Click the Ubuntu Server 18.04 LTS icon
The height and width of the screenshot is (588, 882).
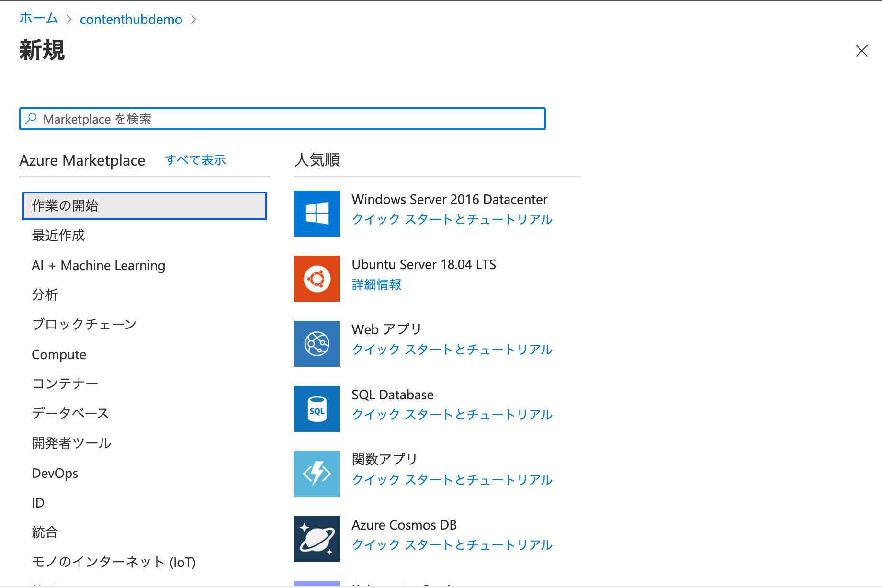point(317,279)
